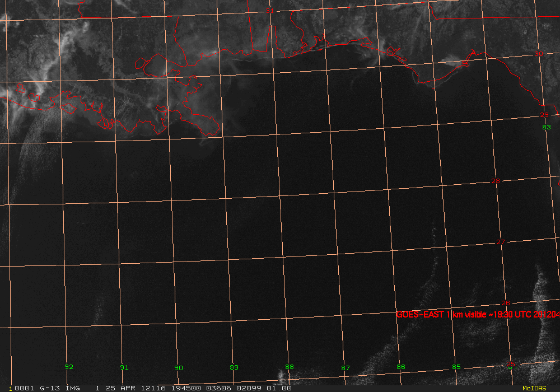Image resolution: width=560 pixels, height=392 pixels.
Task: Click the green longitude label 90
Action: pyautogui.click(x=179, y=368)
